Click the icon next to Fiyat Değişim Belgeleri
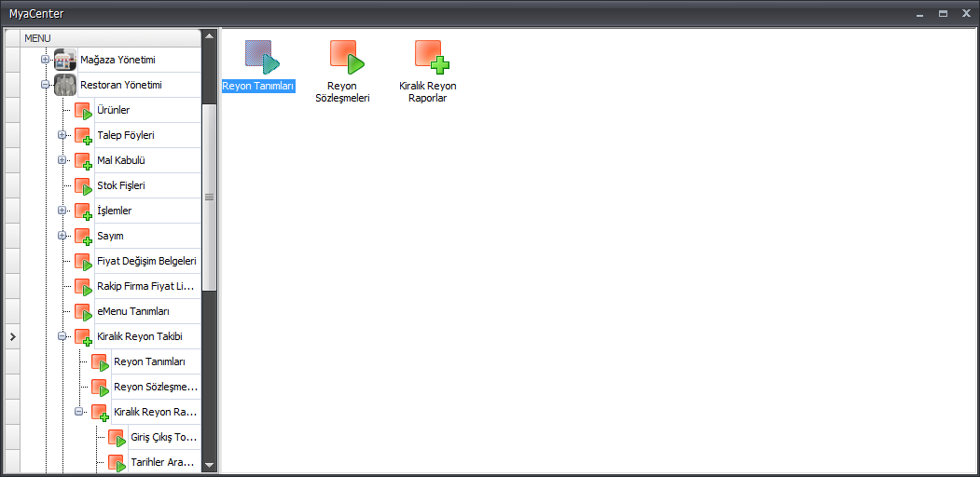The width and height of the screenshot is (980, 477). pyautogui.click(x=84, y=262)
